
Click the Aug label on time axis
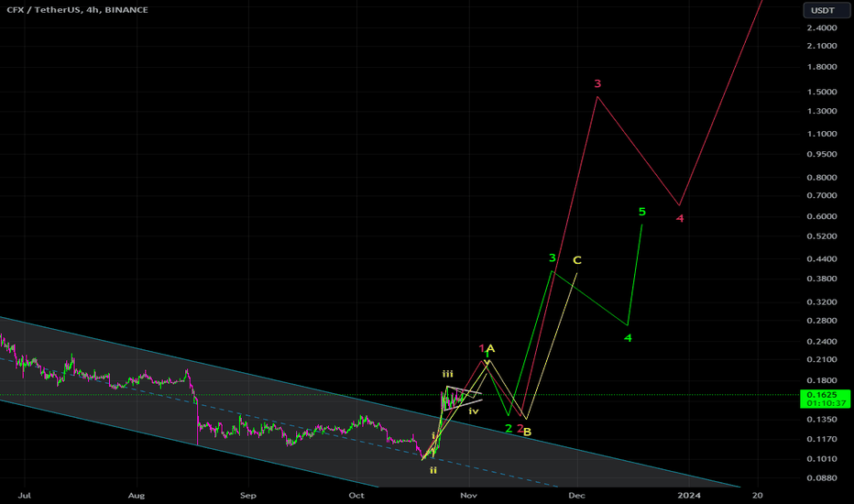137,496
